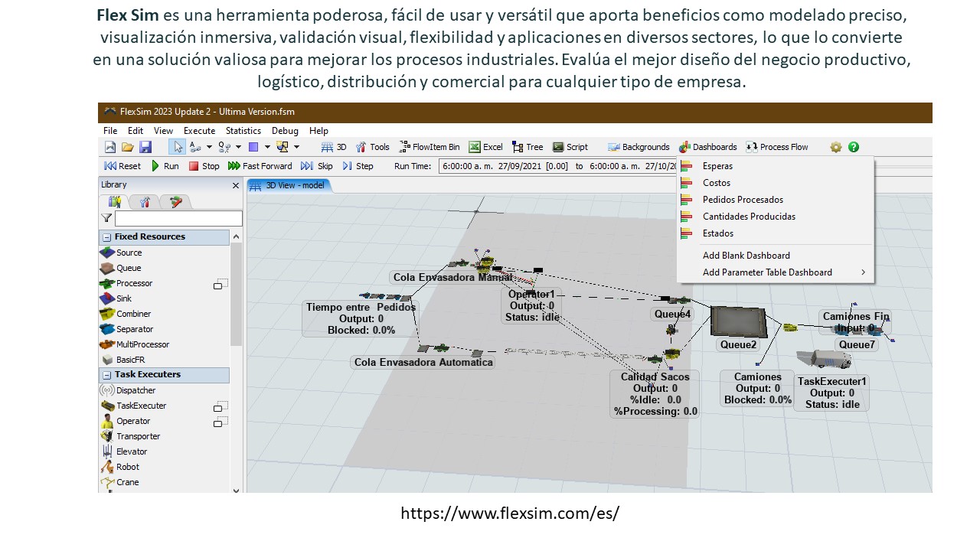Open the Debug menu
Screen dimensions: 980x551
tap(285, 131)
